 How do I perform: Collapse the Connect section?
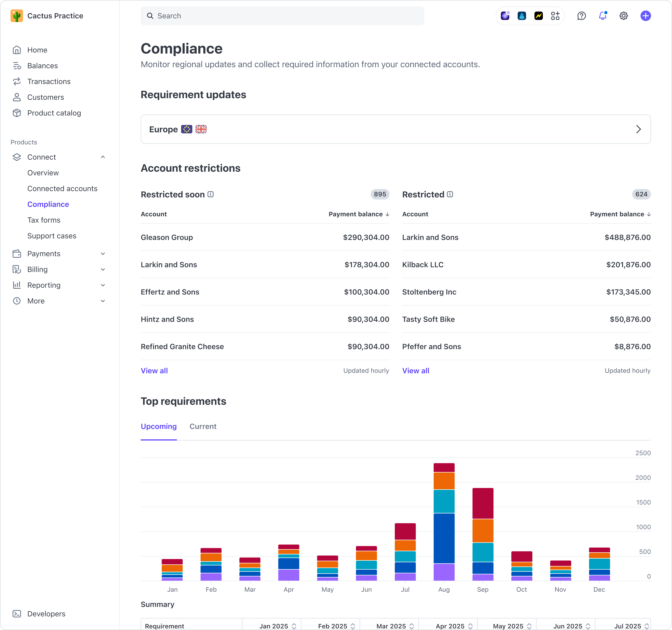pos(103,157)
